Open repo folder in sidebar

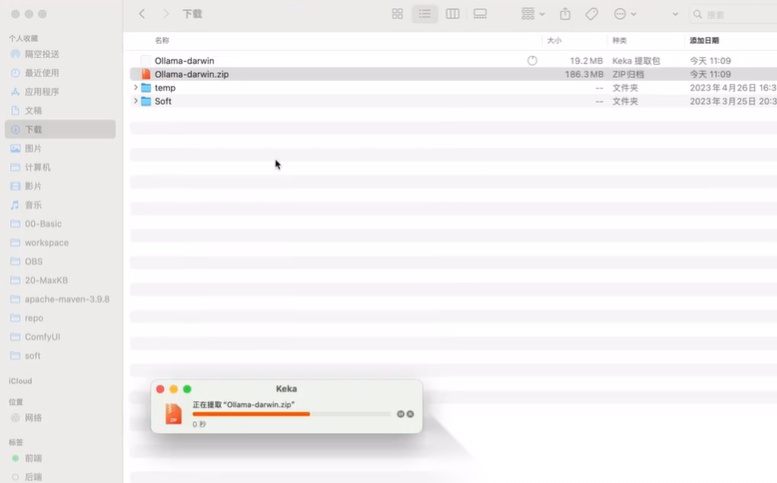click(60, 318)
